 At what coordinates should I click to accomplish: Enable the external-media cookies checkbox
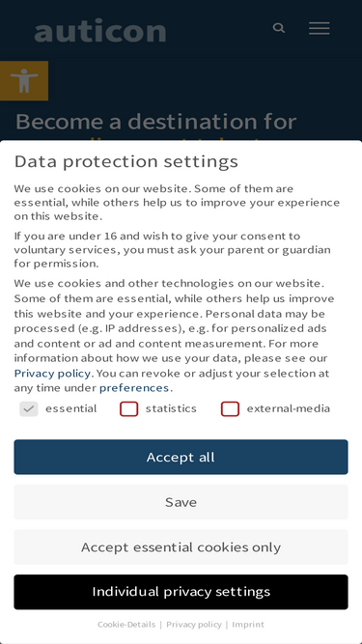(x=230, y=408)
